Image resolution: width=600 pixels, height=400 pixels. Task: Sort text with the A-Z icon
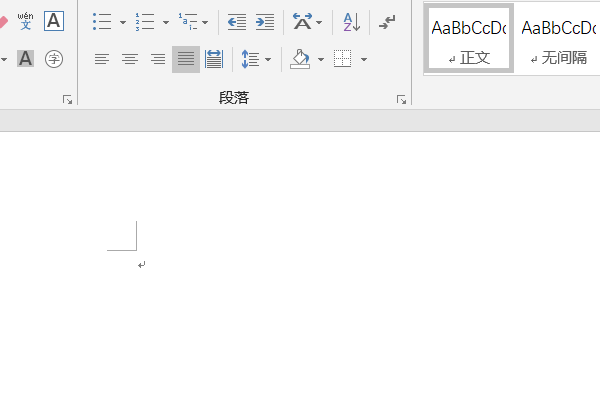point(351,22)
